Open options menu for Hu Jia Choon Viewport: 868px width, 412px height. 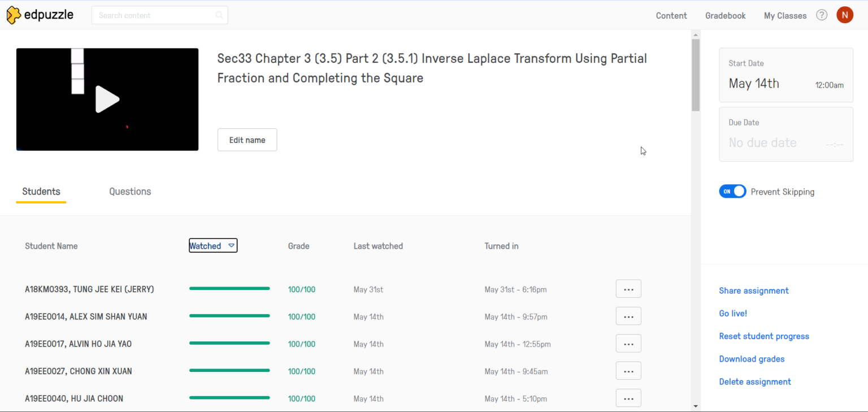[x=628, y=398]
